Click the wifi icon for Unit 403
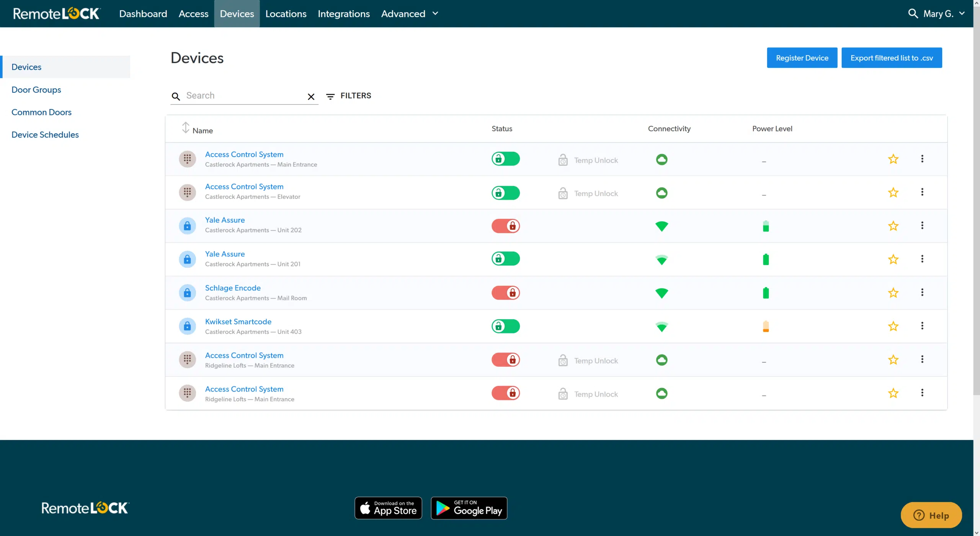The width and height of the screenshot is (980, 536). (661, 327)
